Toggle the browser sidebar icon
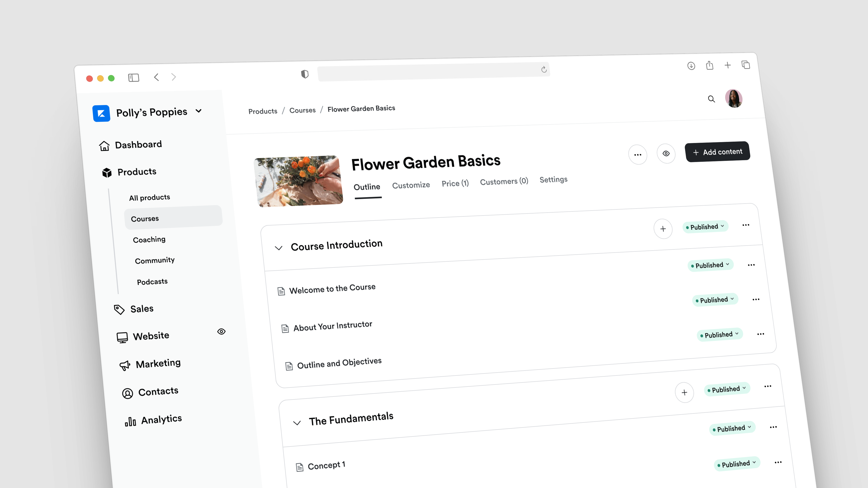 (133, 78)
